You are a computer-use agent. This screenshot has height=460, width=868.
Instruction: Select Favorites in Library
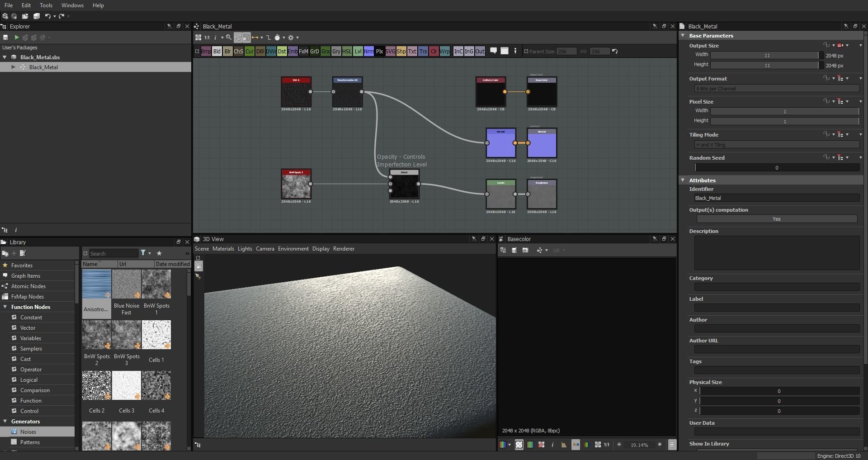click(x=38, y=266)
